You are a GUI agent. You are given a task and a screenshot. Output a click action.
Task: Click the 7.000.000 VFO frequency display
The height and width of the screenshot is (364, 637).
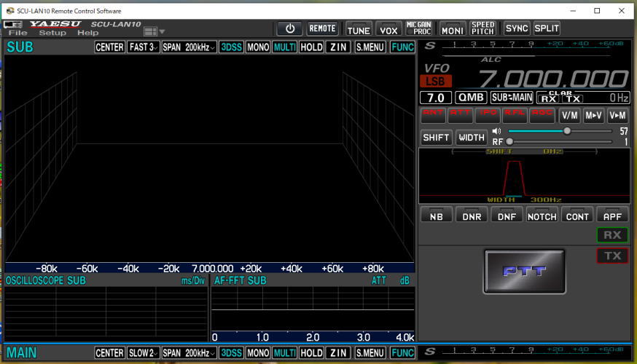[554, 79]
